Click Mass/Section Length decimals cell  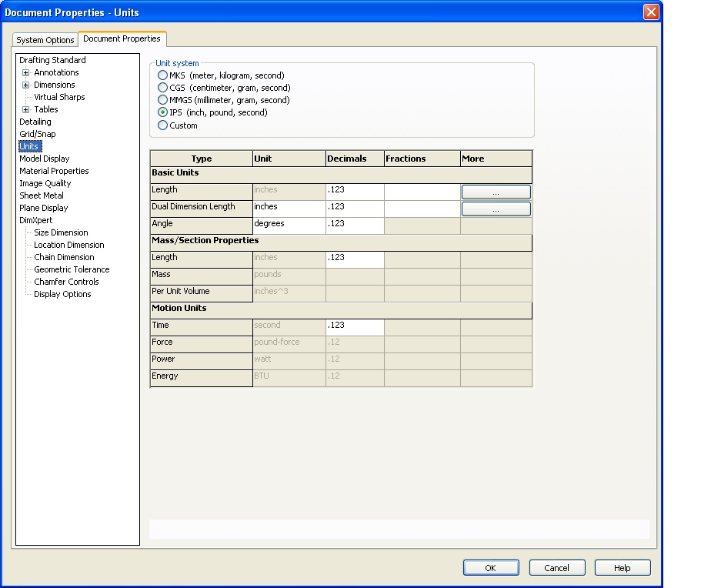(x=355, y=259)
